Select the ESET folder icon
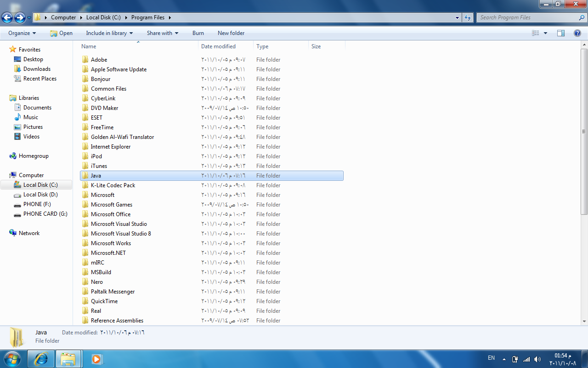588x368 pixels. point(85,117)
